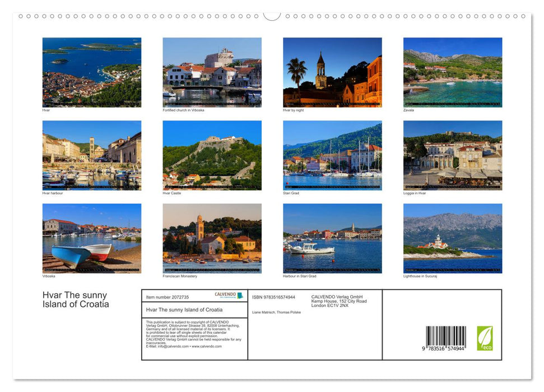Click the Hvar Castle hilltop image

(x=212, y=155)
